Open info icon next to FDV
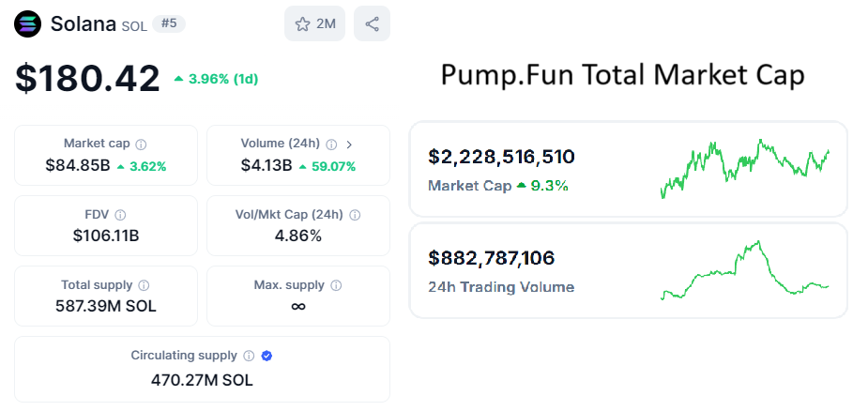The image size is (868, 411). (x=120, y=215)
